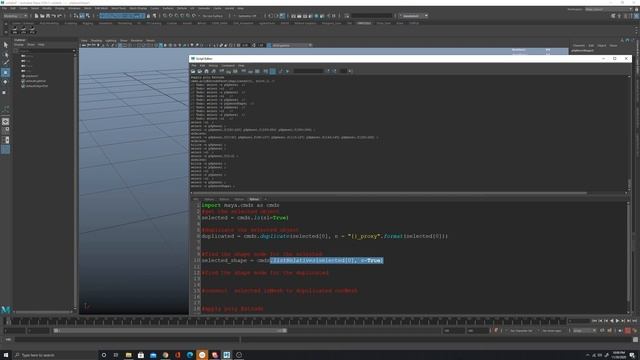Screen dimensions: 640x360
Task: Click Execute play icon in Script Editor
Action: click(287, 71)
